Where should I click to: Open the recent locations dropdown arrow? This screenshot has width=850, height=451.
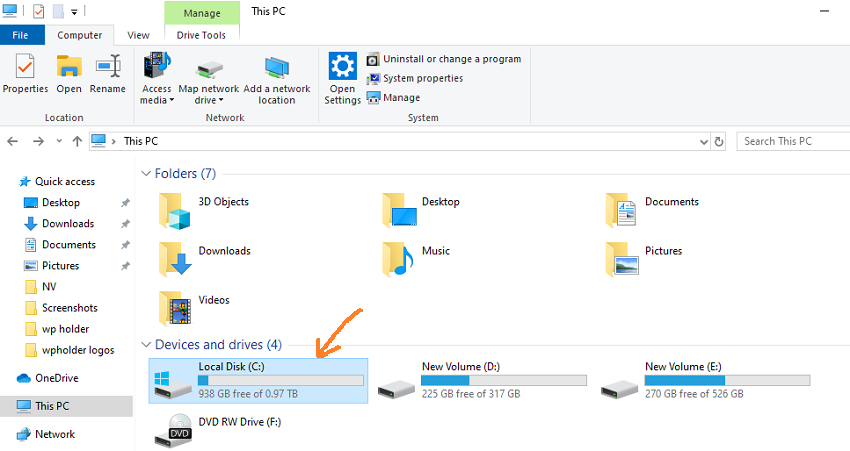pyautogui.click(x=59, y=141)
